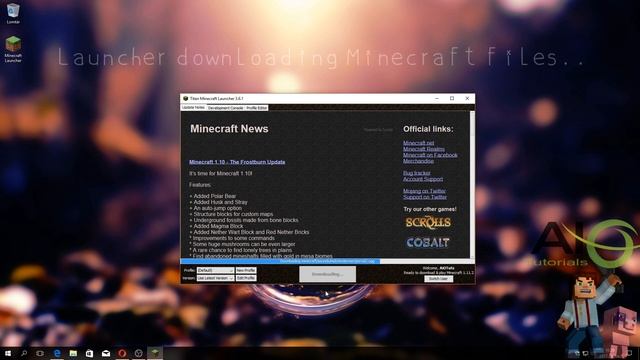Open the Merchandise link
Image resolution: width=640 pixels, height=360 pixels.
418,161
